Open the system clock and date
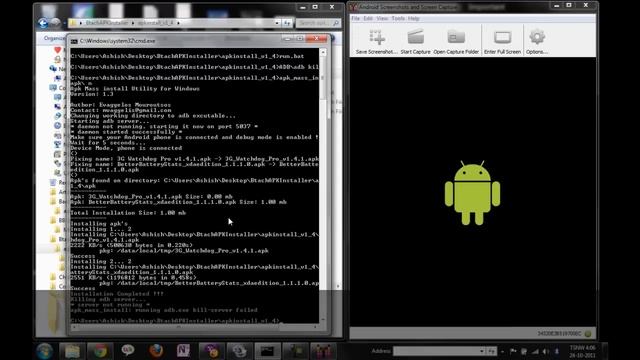 coord(582,351)
